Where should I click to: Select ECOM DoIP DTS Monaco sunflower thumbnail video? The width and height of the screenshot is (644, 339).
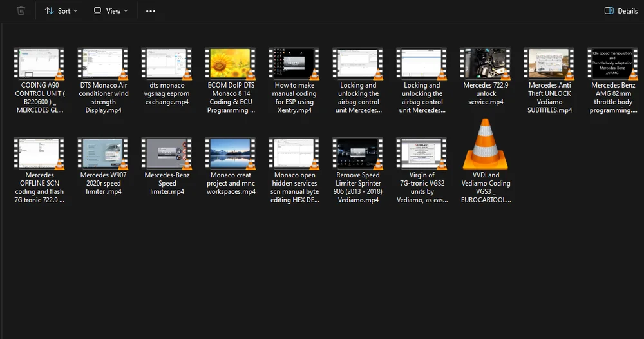click(231, 64)
